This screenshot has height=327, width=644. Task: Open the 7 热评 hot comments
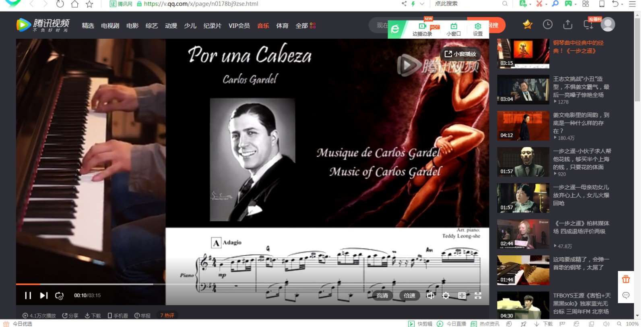[167, 316]
